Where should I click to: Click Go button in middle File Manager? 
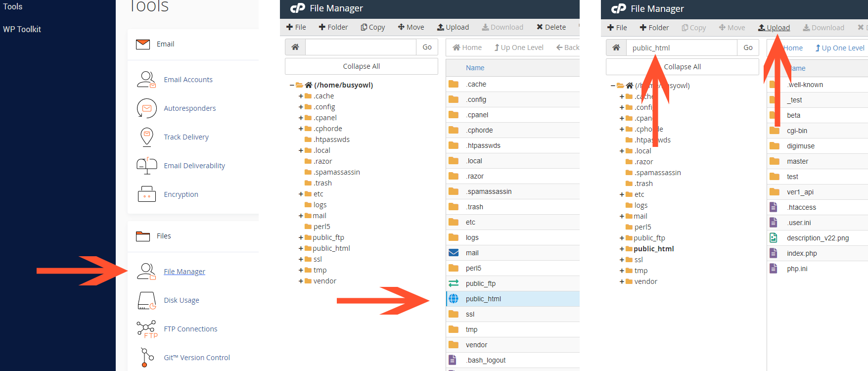click(427, 47)
